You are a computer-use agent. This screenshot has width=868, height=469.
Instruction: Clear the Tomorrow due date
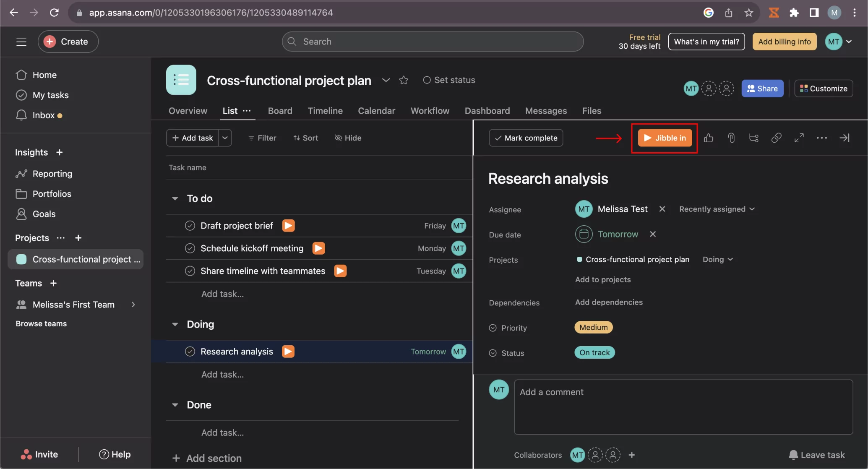click(653, 234)
